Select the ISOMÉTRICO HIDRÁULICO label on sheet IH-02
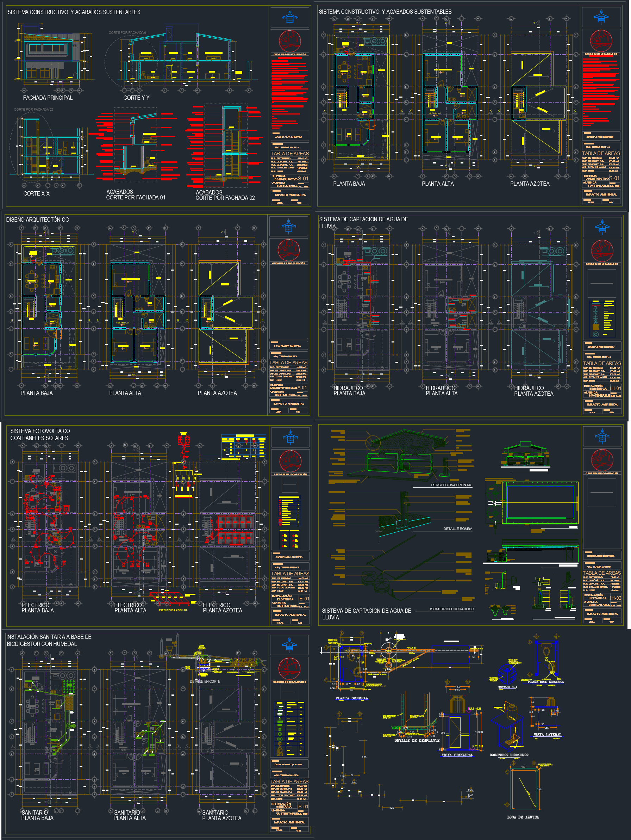The image size is (631, 840). point(451,609)
